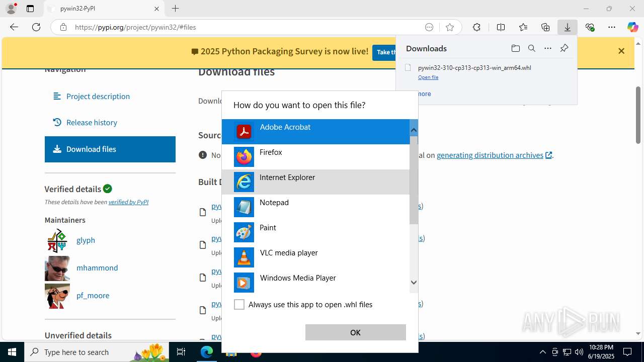Screen dimensions: 644x362
Task: Click glyph's avatar image
Action: coord(57,240)
